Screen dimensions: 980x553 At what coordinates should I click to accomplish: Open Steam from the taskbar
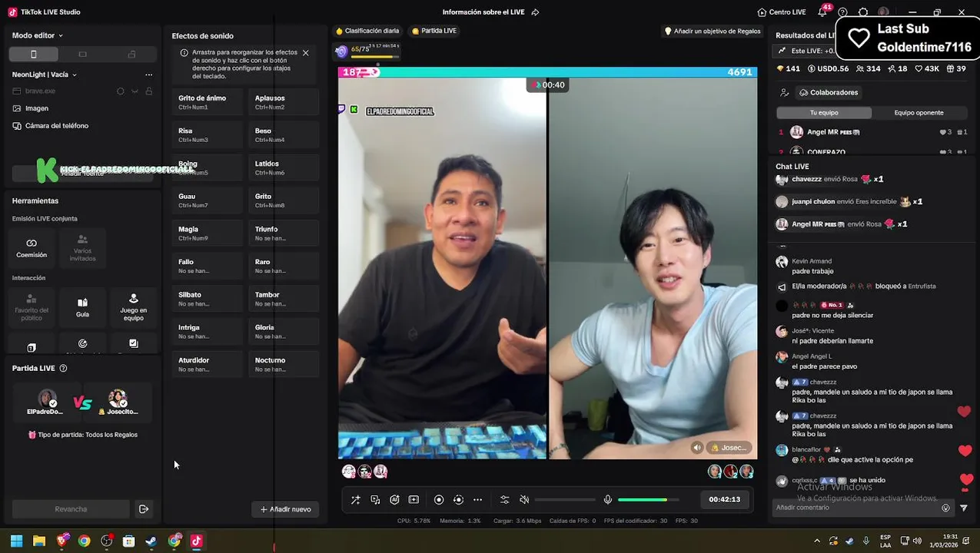pos(151,541)
